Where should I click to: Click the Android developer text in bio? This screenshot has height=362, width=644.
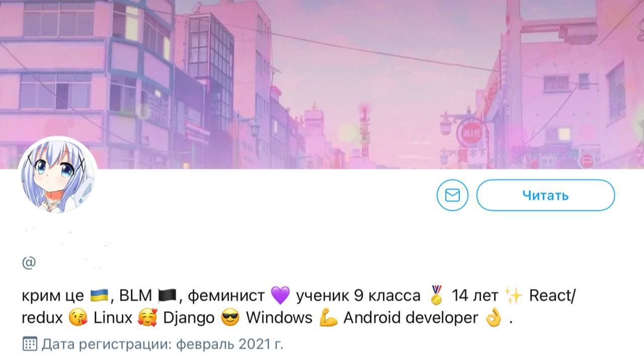coord(411,318)
